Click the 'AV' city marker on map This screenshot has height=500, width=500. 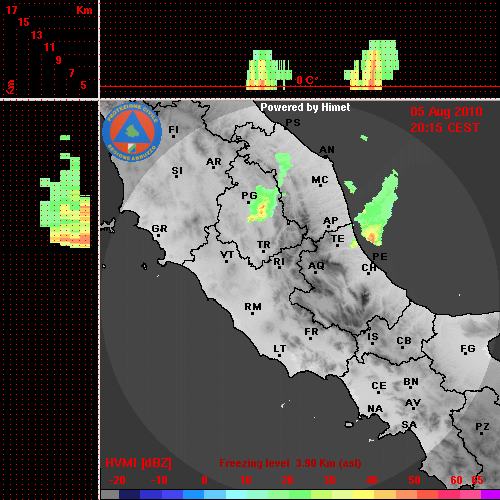click(x=413, y=404)
